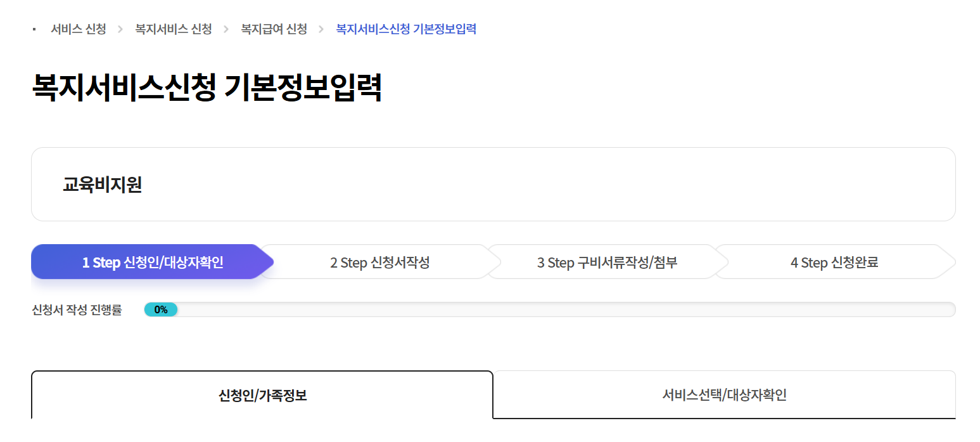Click the 0% progress indicator badge
Screen dimensions: 980x442
click(x=161, y=309)
